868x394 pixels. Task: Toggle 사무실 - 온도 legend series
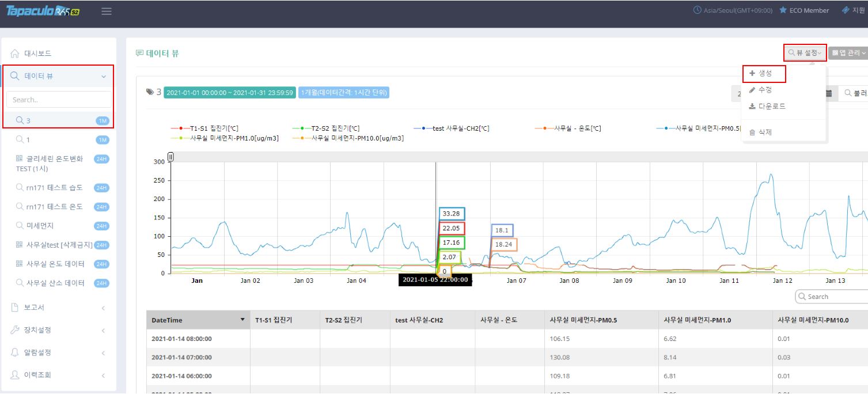click(567, 128)
